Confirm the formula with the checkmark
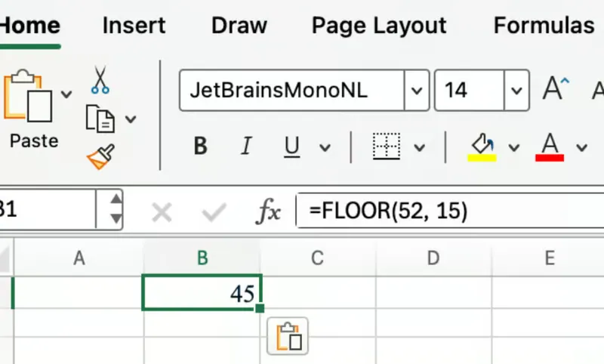 click(214, 213)
